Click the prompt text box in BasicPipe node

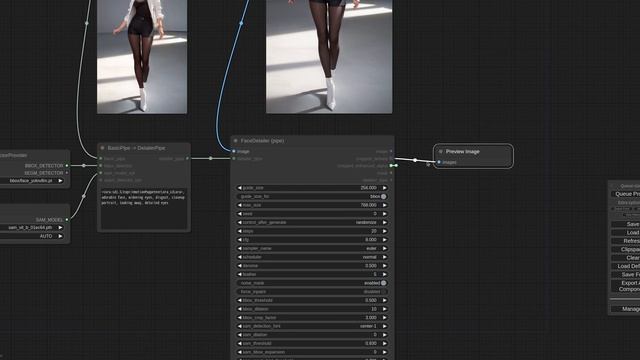(144, 208)
